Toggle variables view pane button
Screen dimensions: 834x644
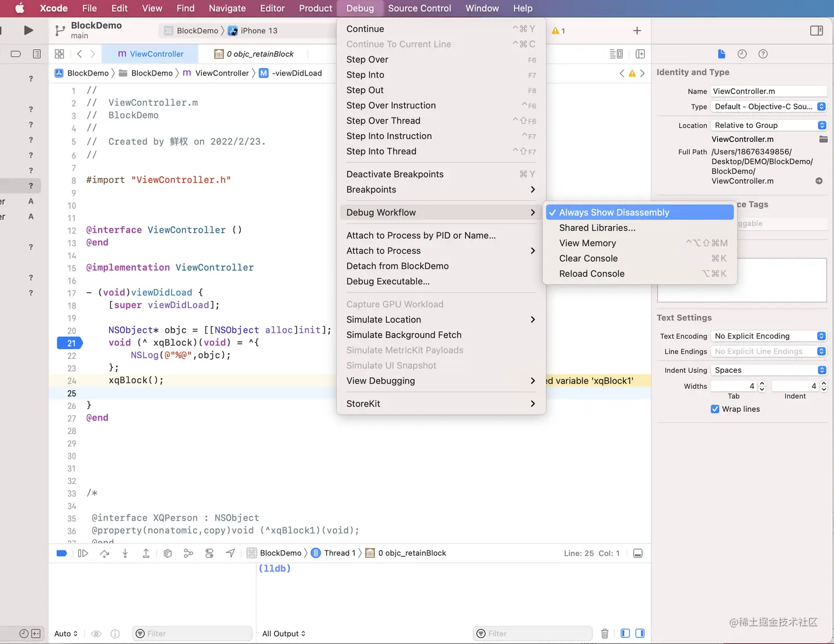click(625, 634)
